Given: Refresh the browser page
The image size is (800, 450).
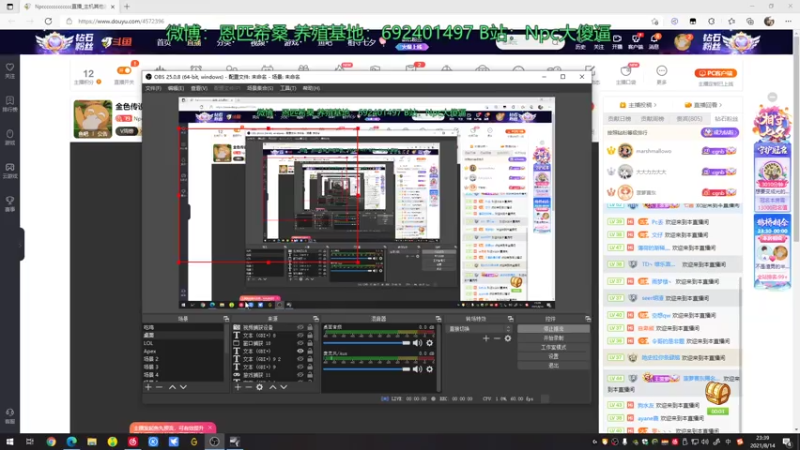Looking at the screenshot, I should [48, 21].
